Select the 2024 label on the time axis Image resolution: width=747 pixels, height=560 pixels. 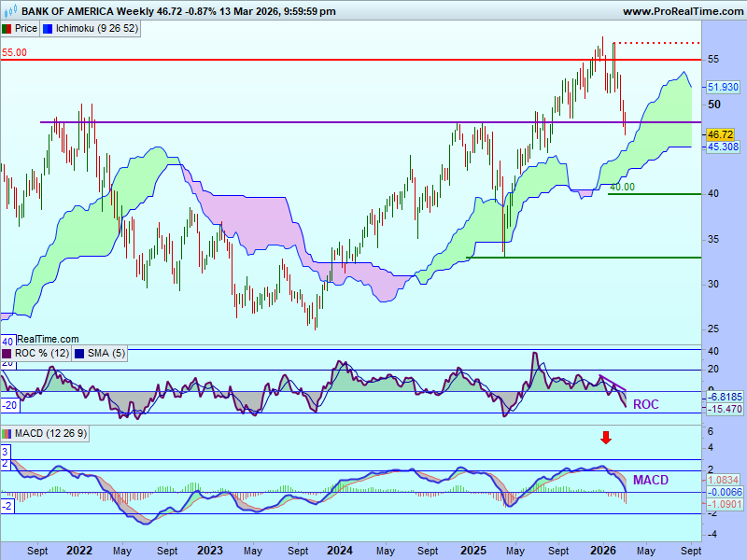[337, 551]
